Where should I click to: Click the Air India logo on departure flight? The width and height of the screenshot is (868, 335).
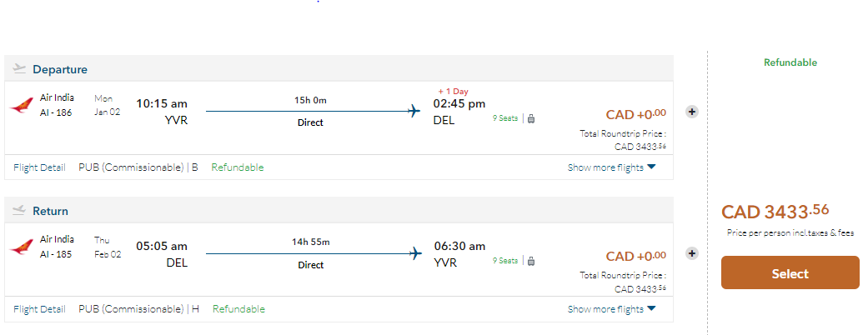(x=22, y=106)
